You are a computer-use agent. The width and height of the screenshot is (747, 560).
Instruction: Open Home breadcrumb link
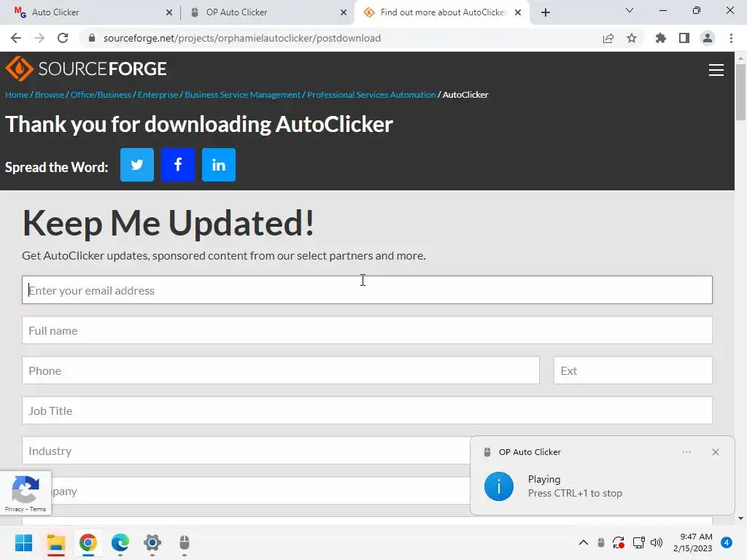[17, 95]
